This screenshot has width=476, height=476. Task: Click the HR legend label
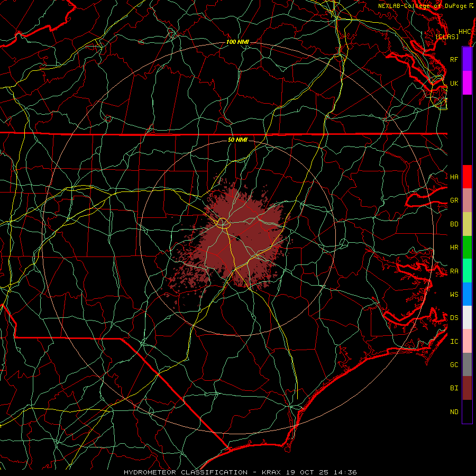454,248
